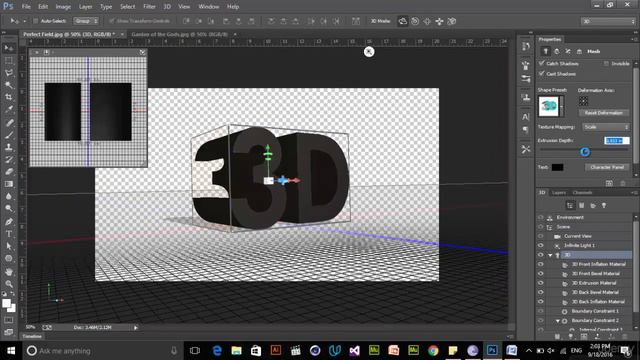Open the Deform section in Properties
Screen dimensions: 640x360
coord(557,51)
